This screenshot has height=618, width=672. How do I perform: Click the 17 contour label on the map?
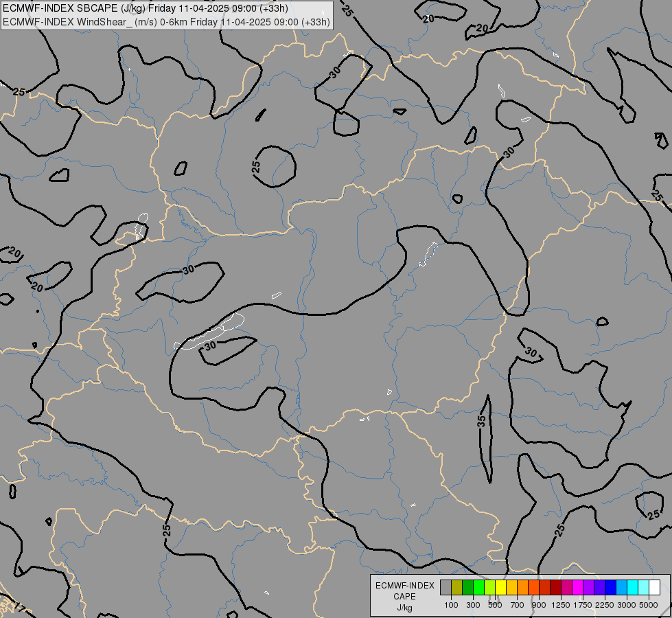pos(19,607)
